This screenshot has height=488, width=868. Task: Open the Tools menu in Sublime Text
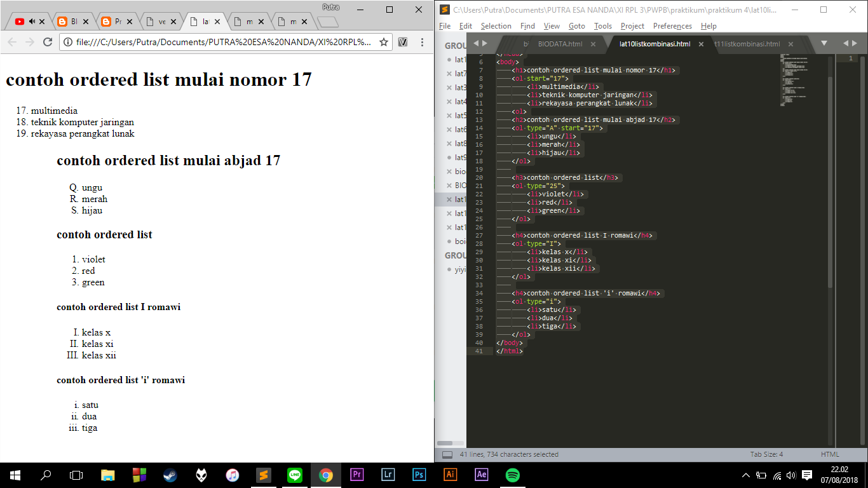tap(603, 26)
